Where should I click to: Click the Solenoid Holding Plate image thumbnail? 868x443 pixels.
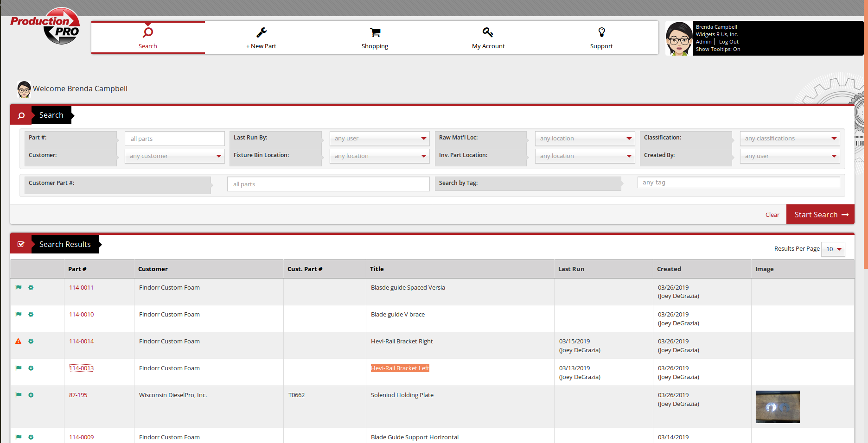778,407
